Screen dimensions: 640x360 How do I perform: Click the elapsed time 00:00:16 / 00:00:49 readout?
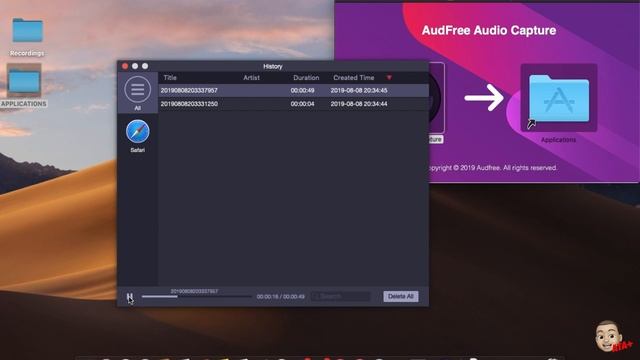tap(281, 297)
